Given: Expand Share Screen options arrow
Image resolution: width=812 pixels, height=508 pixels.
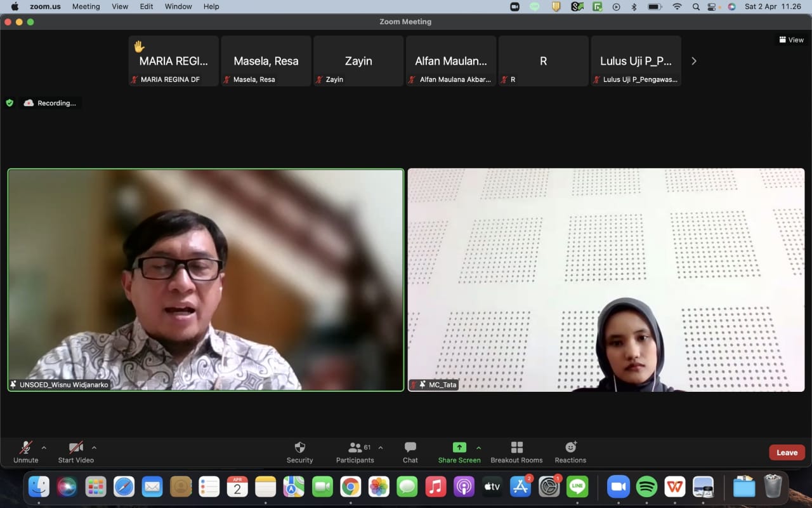Looking at the screenshot, I should click(478, 448).
